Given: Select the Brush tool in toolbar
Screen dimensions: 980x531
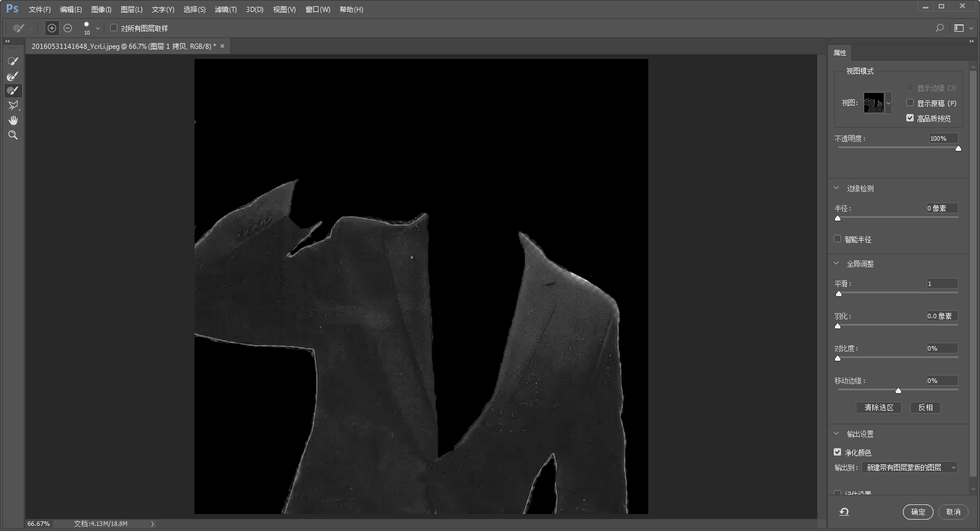Looking at the screenshot, I should [12, 90].
